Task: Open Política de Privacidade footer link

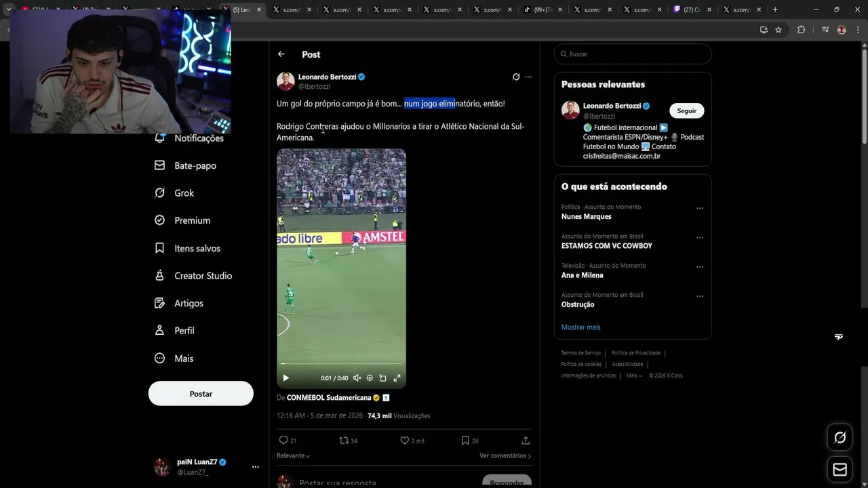Action: tap(635, 353)
